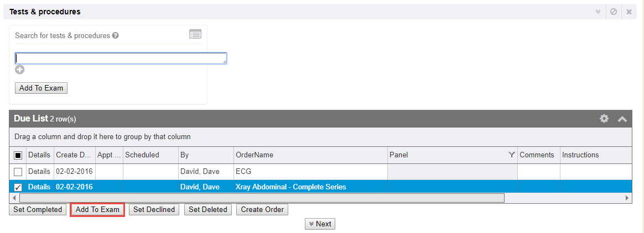Viewport: 644px width, 233px height.
Task: Click the Set Completed button
Action: 38,210
